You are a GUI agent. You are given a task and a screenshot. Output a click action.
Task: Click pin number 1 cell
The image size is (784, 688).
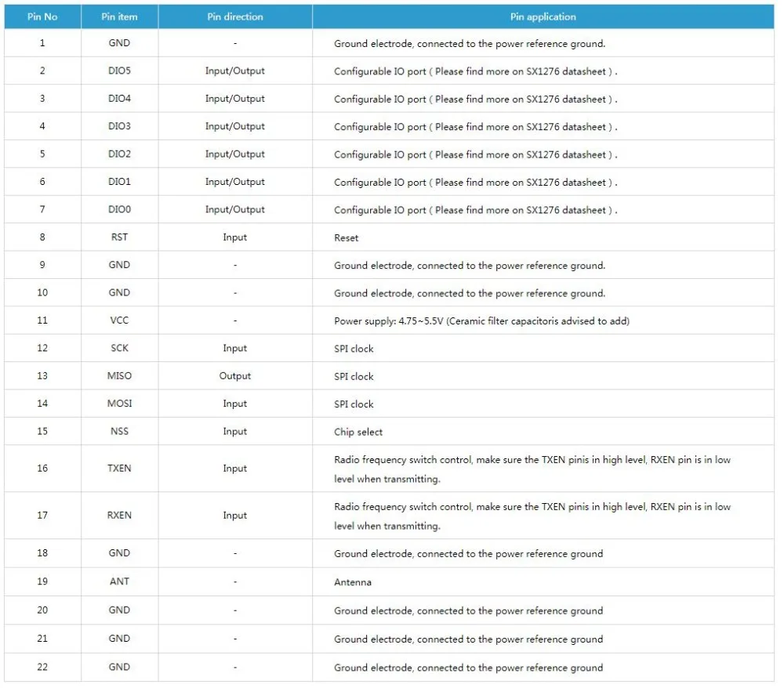pyautogui.click(x=42, y=43)
